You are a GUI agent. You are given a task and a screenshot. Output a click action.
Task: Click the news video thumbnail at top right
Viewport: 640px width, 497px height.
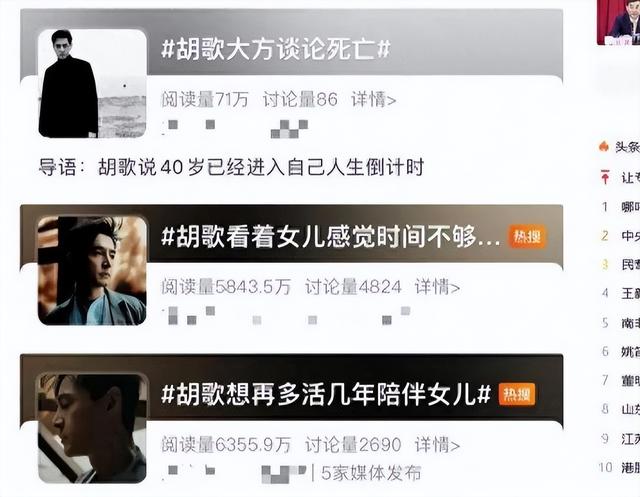618,22
